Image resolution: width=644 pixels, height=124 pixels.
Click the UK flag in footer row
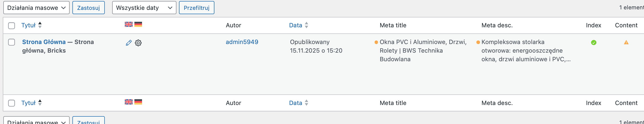point(129,102)
